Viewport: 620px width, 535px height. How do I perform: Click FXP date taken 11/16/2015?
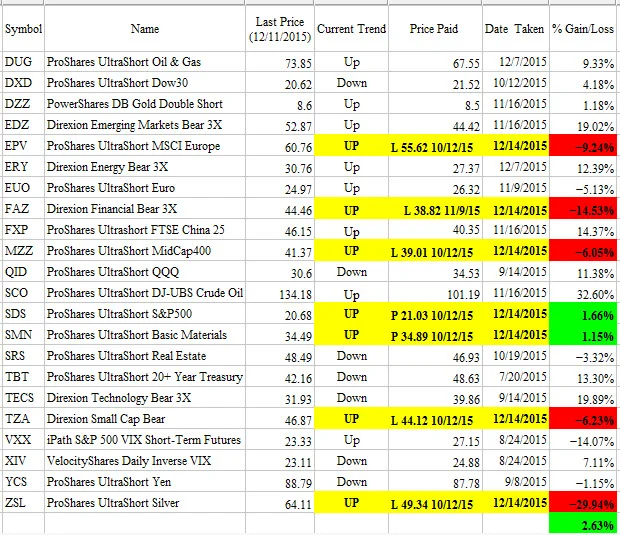click(x=516, y=230)
